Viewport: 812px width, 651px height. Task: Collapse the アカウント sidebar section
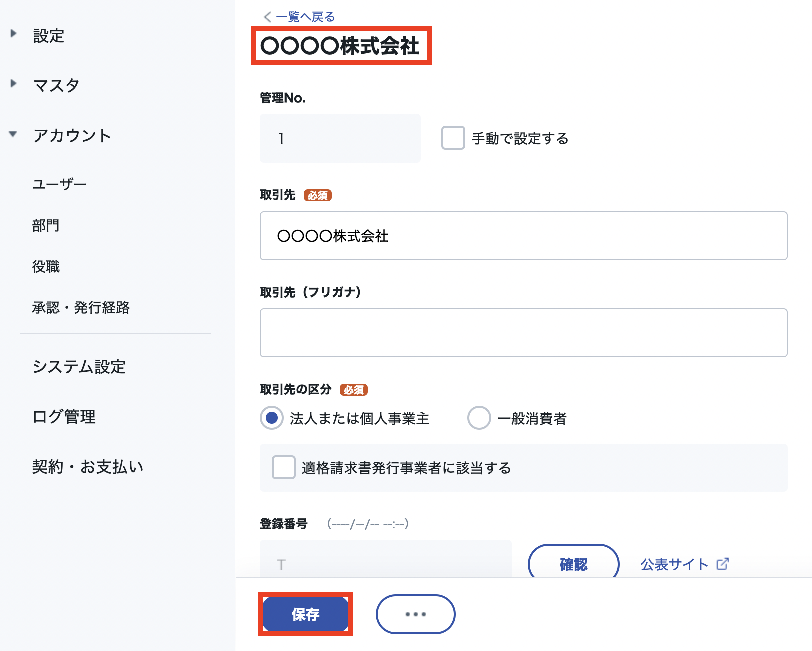click(14, 134)
